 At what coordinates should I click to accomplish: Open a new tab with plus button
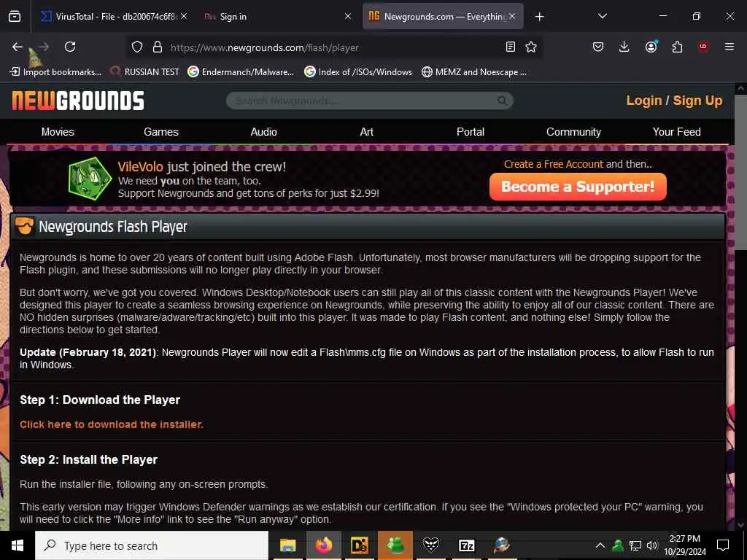[539, 17]
